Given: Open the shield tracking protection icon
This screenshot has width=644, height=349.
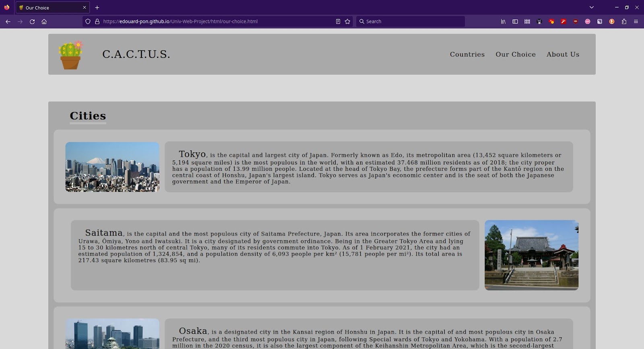Looking at the screenshot, I should pos(88,21).
